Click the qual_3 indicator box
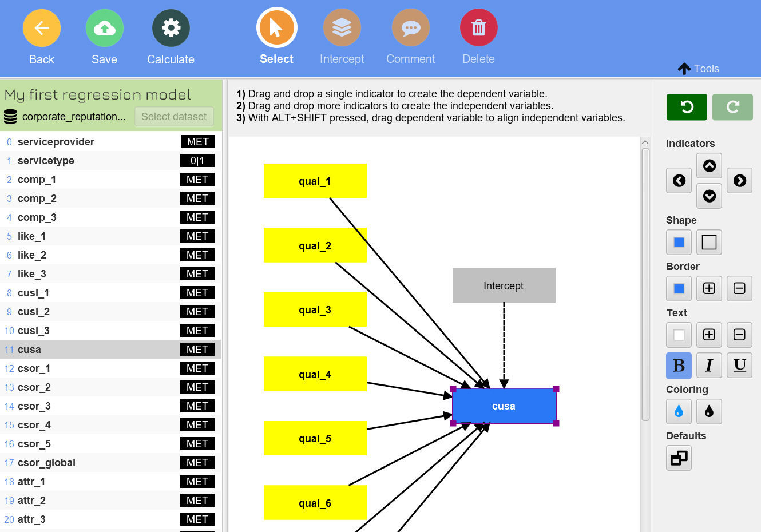The image size is (761, 532). [315, 310]
